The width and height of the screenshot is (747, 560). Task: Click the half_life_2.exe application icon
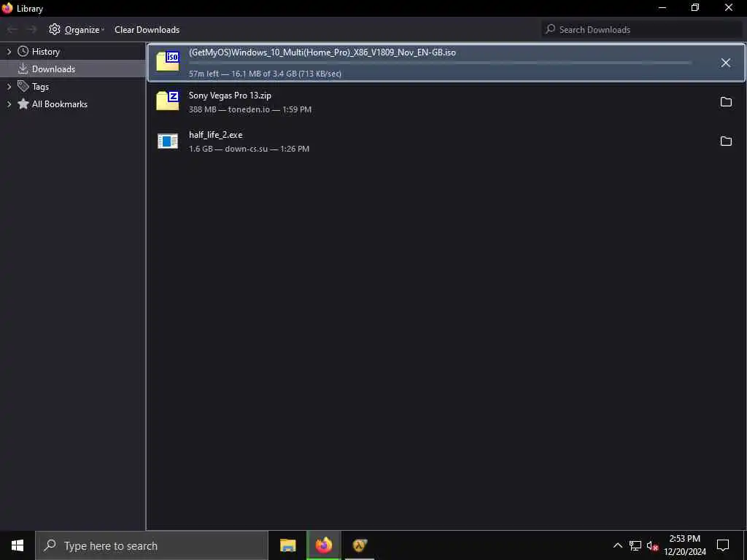pos(168,141)
